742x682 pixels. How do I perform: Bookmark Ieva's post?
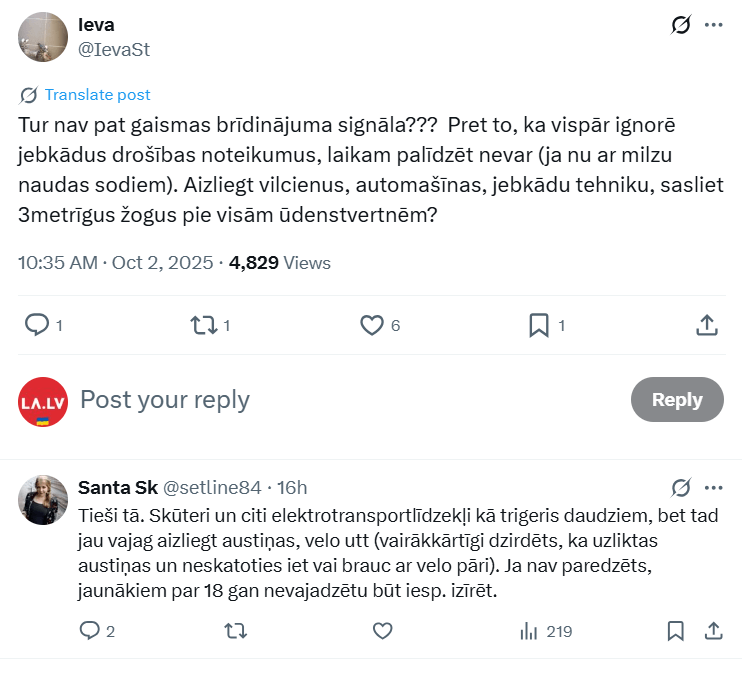[539, 325]
